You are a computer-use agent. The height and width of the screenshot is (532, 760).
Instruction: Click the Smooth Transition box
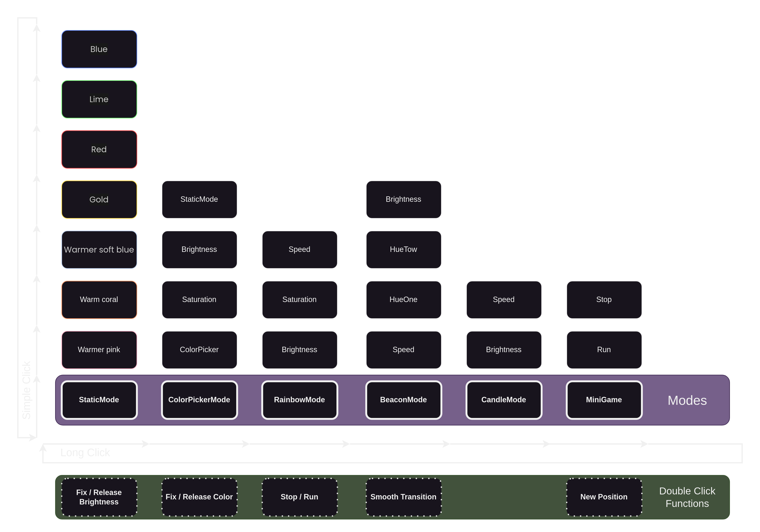point(403,497)
